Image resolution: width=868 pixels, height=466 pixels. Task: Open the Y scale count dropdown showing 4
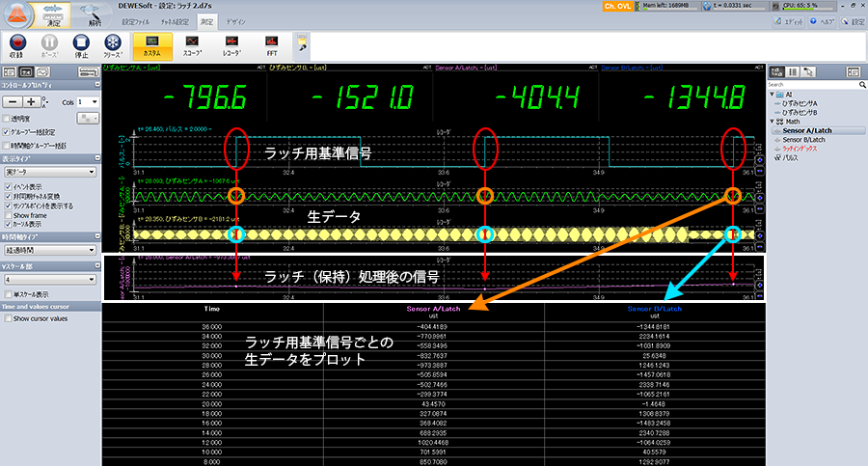tap(50, 279)
